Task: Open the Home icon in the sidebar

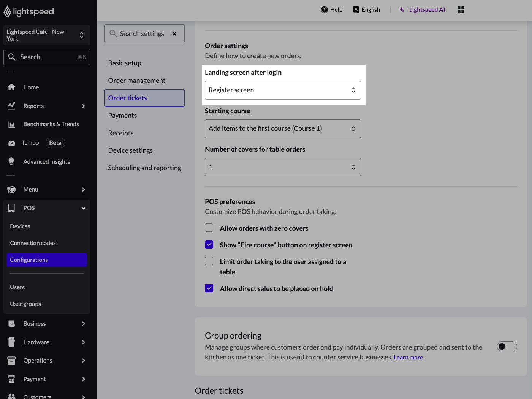Action: 11,87
